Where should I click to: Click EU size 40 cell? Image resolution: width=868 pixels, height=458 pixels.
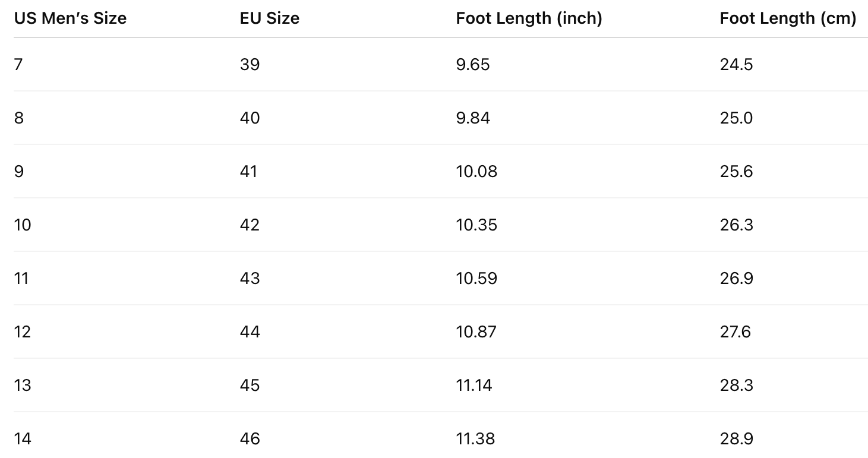coord(250,118)
